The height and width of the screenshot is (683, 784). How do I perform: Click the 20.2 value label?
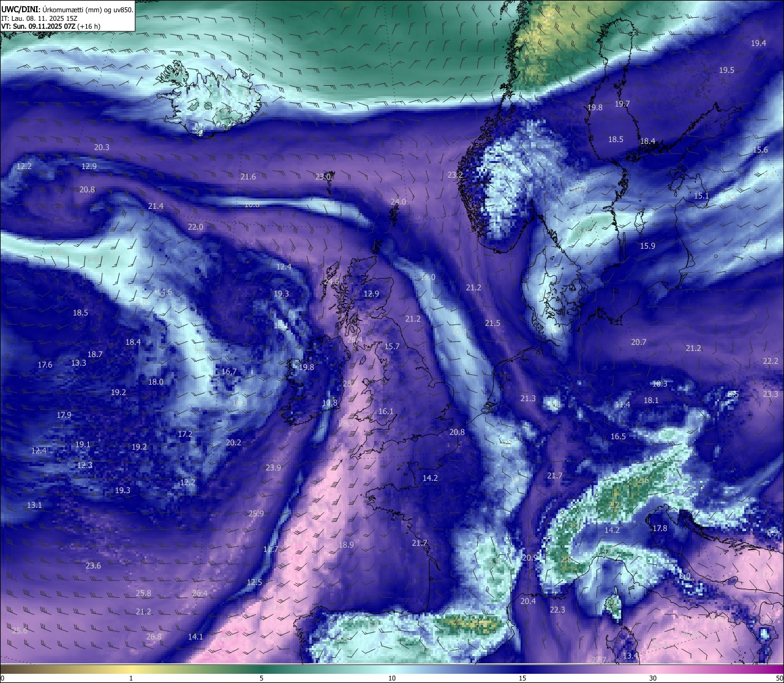tap(233, 443)
